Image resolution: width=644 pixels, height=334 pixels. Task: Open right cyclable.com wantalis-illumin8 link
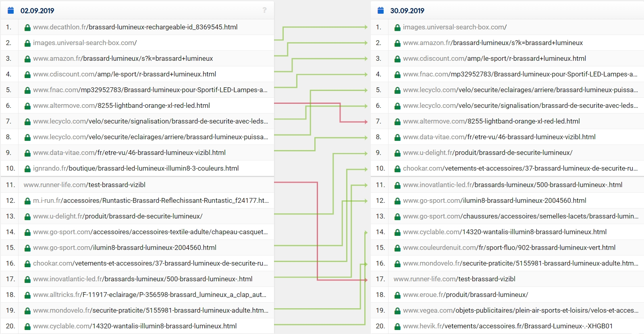click(505, 232)
